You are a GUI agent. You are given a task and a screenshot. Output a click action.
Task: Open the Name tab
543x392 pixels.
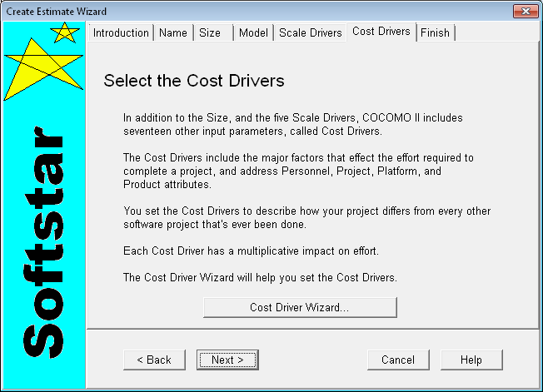(173, 32)
